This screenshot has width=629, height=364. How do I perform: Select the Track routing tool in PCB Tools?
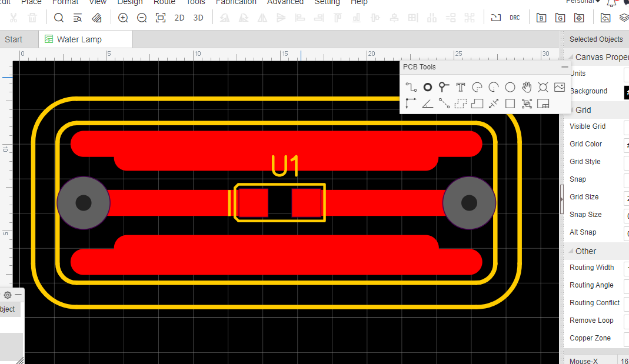click(x=411, y=87)
